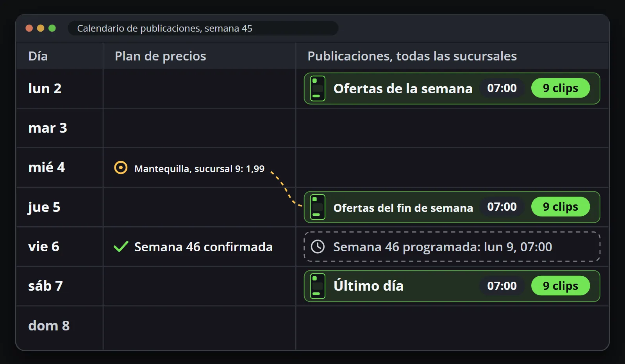Viewport: 625px width, 364px height.
Task: Click the Mantequilla, sucursal 9: 1,99 note
Action: 199,169
